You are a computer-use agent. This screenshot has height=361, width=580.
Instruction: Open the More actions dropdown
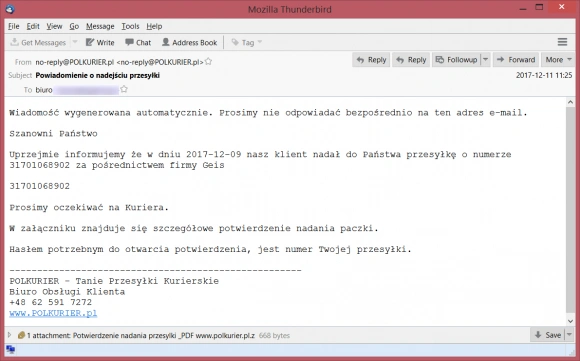(x=559, y=60)
